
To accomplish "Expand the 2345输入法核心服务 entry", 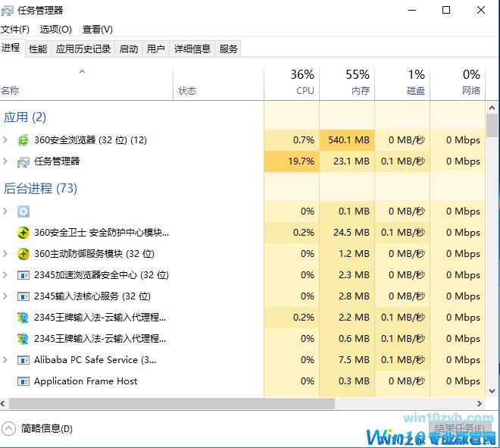I will [6, 296].
